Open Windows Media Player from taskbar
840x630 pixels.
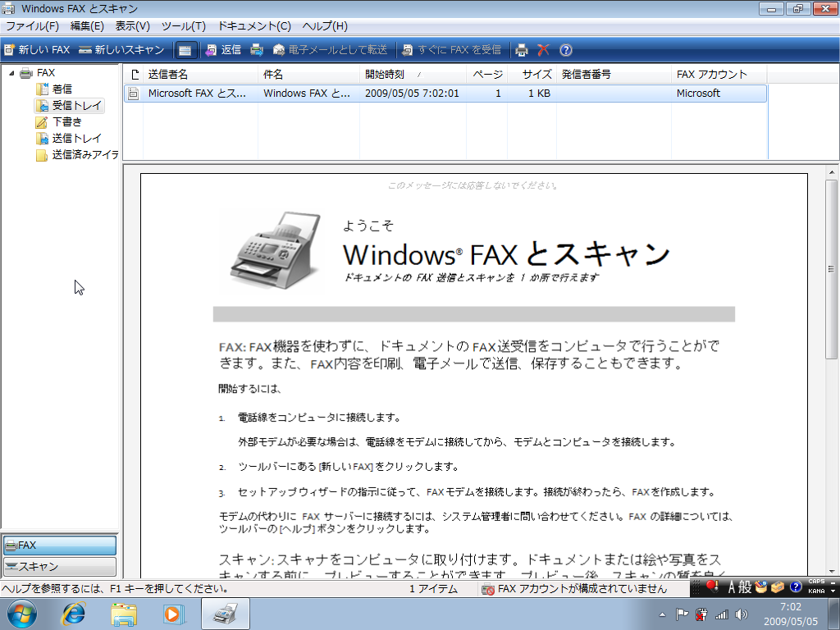click(x=174, y=614)
